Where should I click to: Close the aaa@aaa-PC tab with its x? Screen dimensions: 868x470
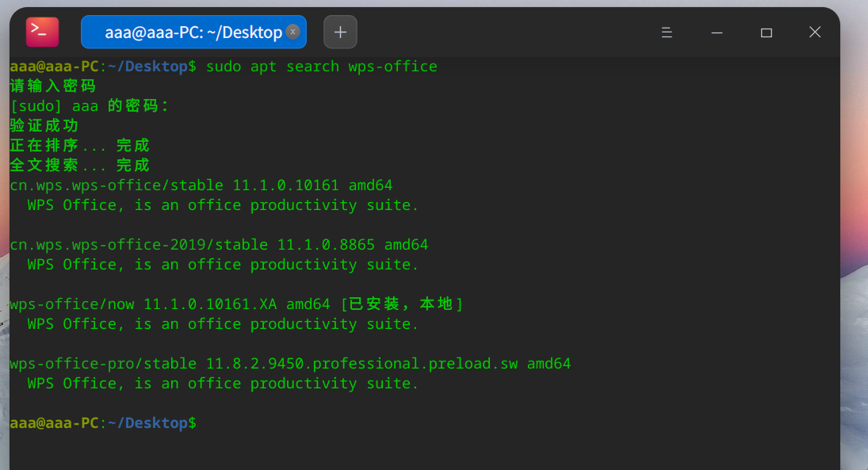tap(293, 32)
